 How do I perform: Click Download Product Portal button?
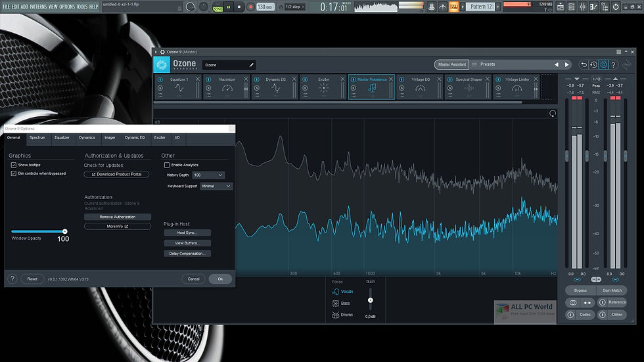coord(117,174)
